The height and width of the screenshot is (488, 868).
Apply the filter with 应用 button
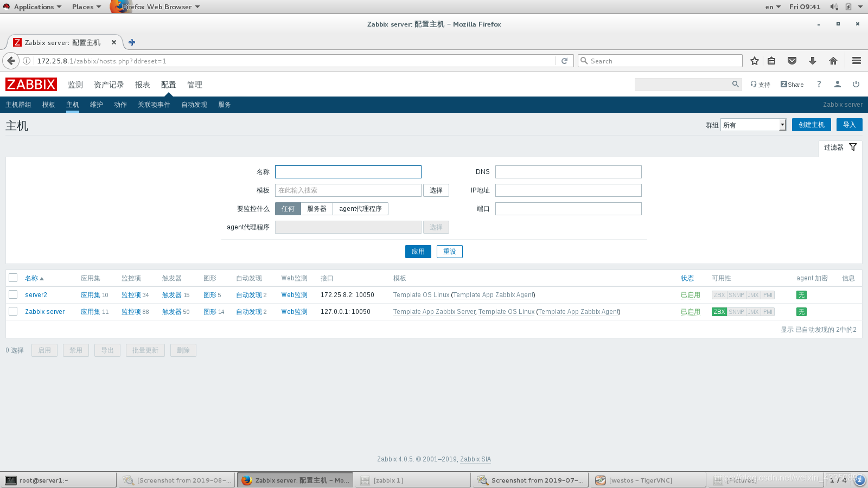click(418, 252)
